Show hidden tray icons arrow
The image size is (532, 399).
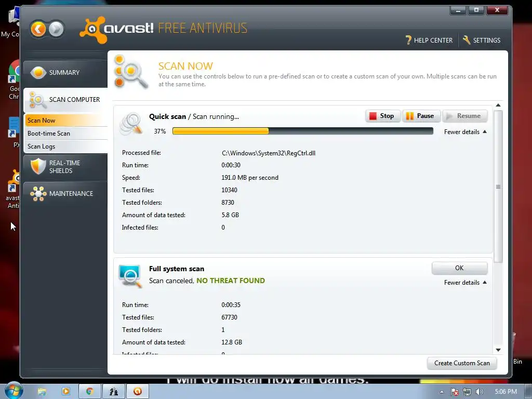point(442,392)
